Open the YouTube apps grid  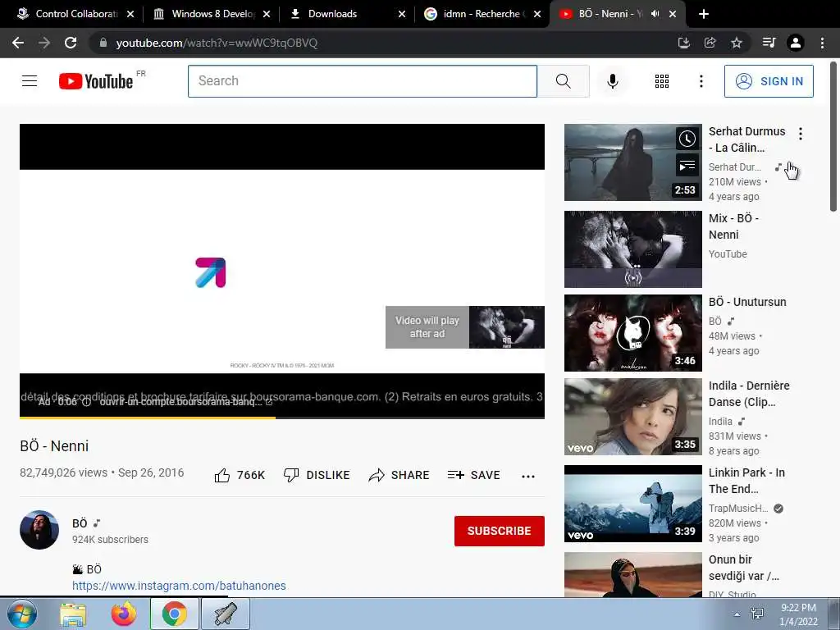click(x=662, y=81)
